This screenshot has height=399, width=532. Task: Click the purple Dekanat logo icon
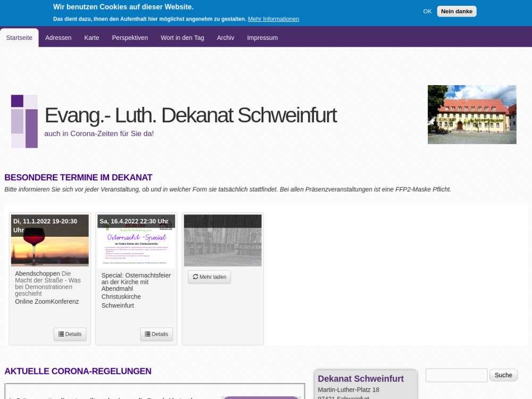[24, 121]
